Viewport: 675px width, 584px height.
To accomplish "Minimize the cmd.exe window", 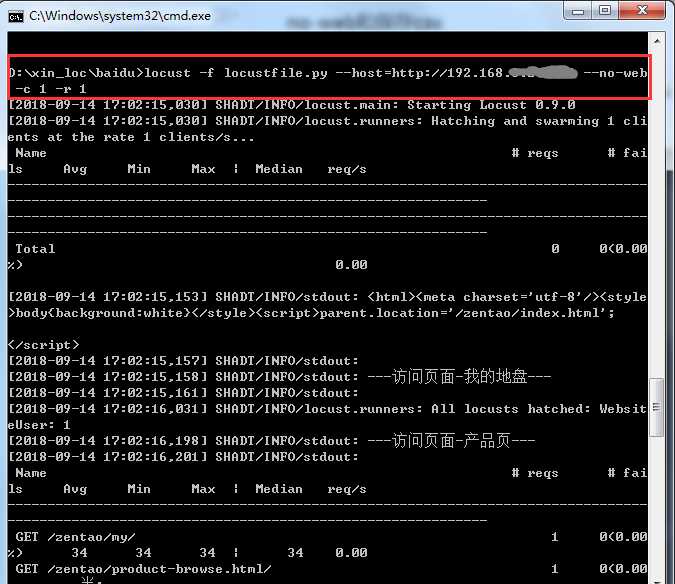I will tap(578, 11).
